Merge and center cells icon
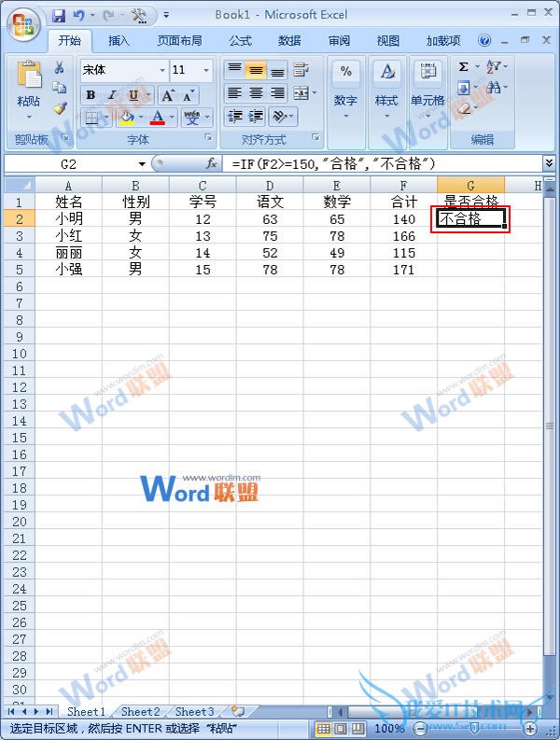 (x=301, y=93)
